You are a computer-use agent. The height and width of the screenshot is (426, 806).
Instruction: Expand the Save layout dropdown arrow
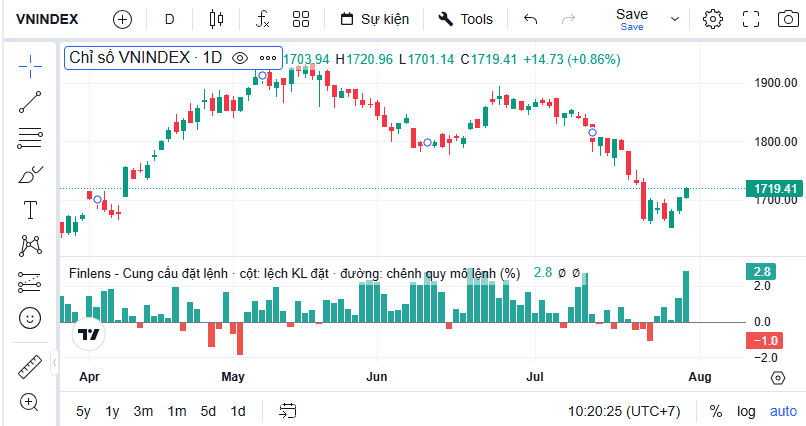675,20
